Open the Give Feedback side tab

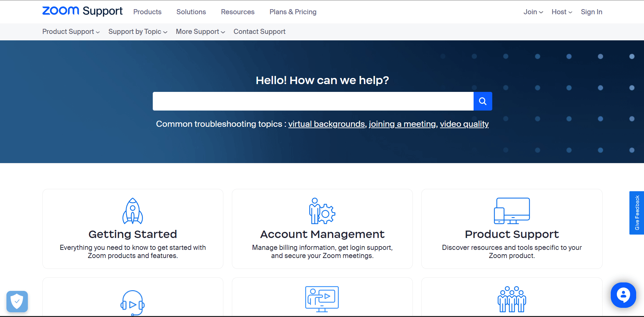(637, 213)
